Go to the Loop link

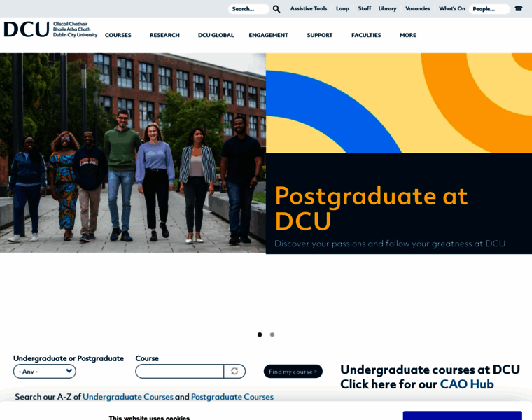342,9
